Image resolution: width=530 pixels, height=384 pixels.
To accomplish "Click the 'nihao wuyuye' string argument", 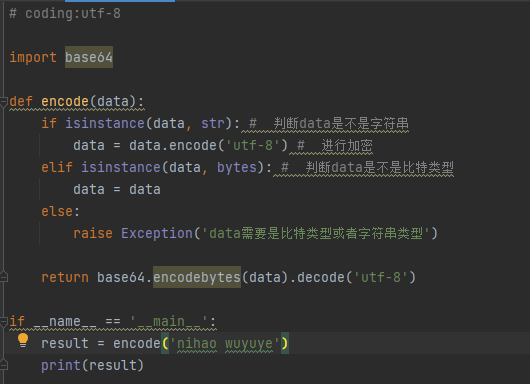I will click(224, 343).
